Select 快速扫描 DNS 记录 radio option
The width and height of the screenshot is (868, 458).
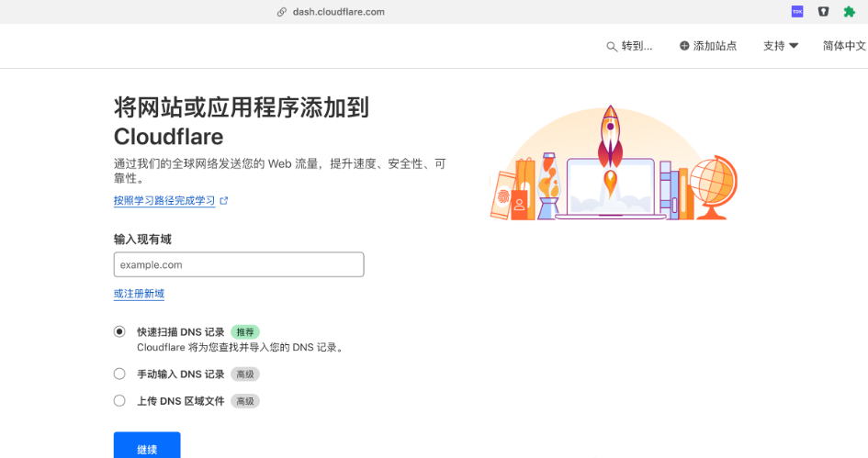point(119,331)
